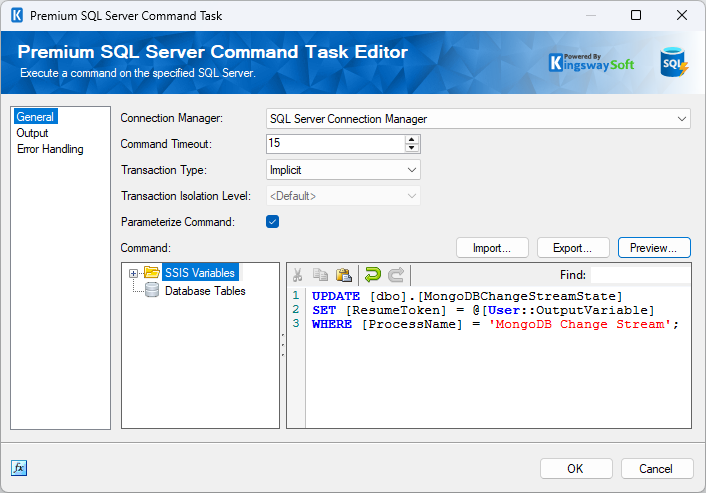This screenshot has width=706, height=493.
Task: Click the Cancel button
Action: [656, 469]
